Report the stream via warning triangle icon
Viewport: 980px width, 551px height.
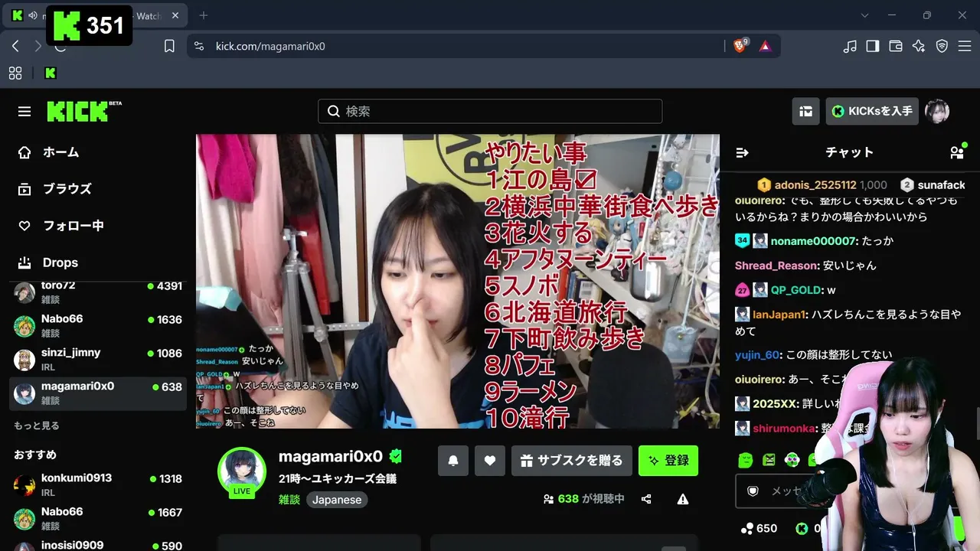click(x=683, y=499)
